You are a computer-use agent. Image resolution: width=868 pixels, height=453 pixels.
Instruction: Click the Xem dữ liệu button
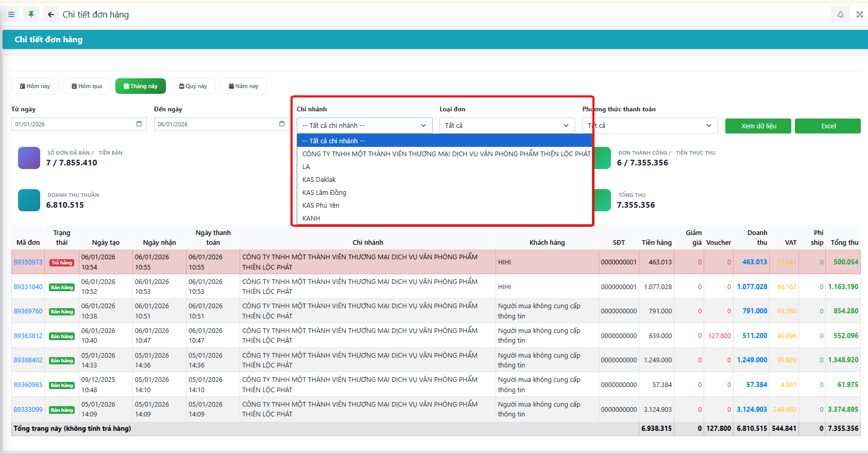point(758,126)
